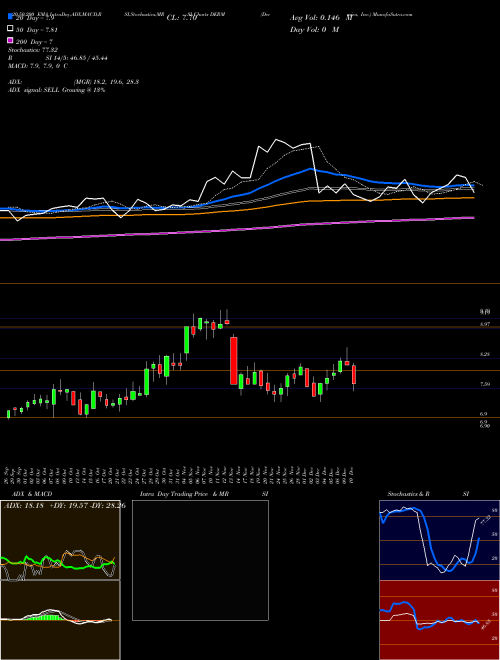This screenshot has width=500, height=660.
Task: Open the ADX indicator chart panel
Action: pos(60,540)
